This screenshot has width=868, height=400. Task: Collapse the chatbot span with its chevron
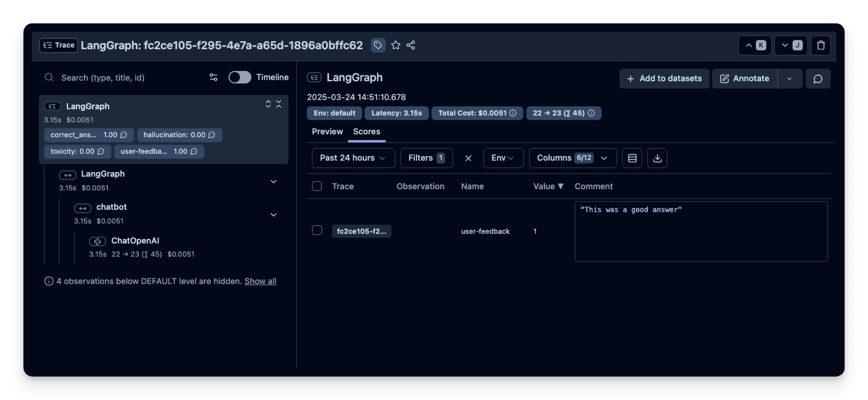273,215
